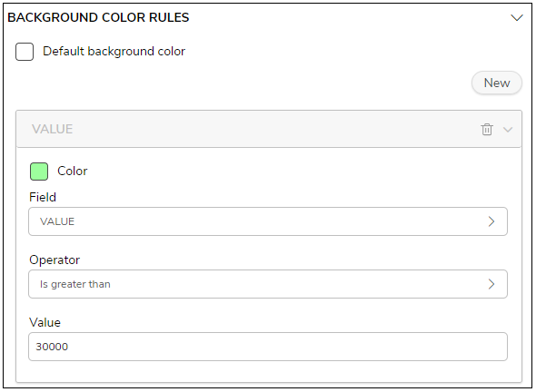The width and height of the screenshot is (536, 392).
Task: Click the VALUE text inside the Field box
Action: point(57,221)
